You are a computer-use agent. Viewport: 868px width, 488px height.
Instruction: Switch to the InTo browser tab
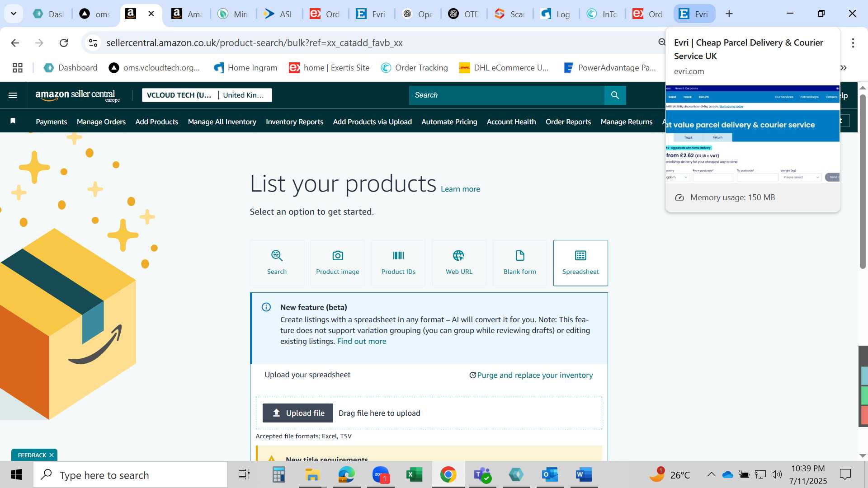click(602, 14)
